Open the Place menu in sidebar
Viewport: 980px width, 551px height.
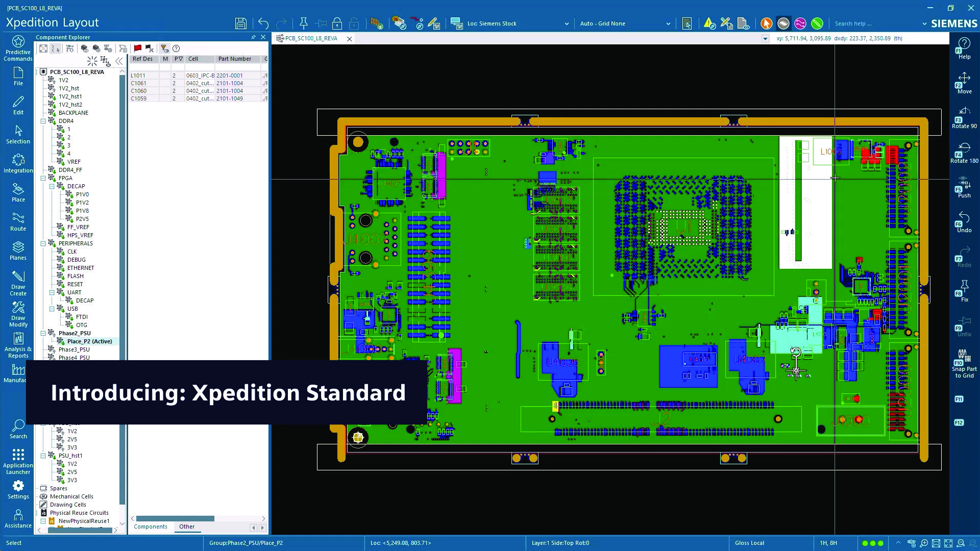click(18, 193)
